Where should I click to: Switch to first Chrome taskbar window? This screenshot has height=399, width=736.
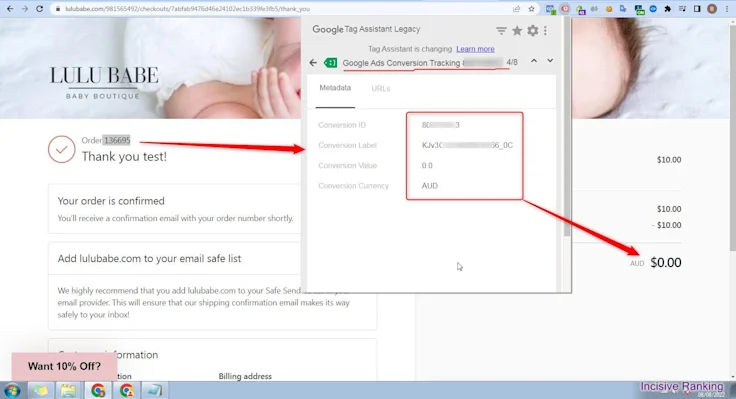coord(98,391)
